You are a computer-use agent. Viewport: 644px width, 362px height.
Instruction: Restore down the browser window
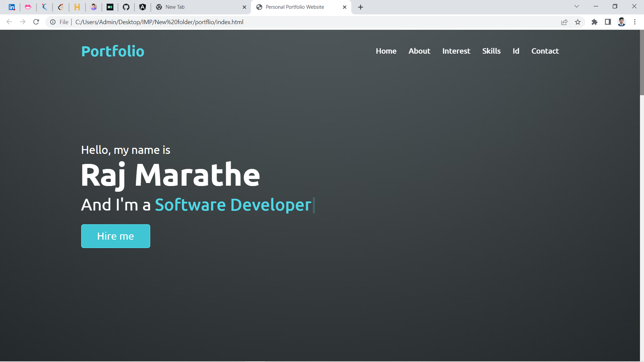click(x=615, y=6)
